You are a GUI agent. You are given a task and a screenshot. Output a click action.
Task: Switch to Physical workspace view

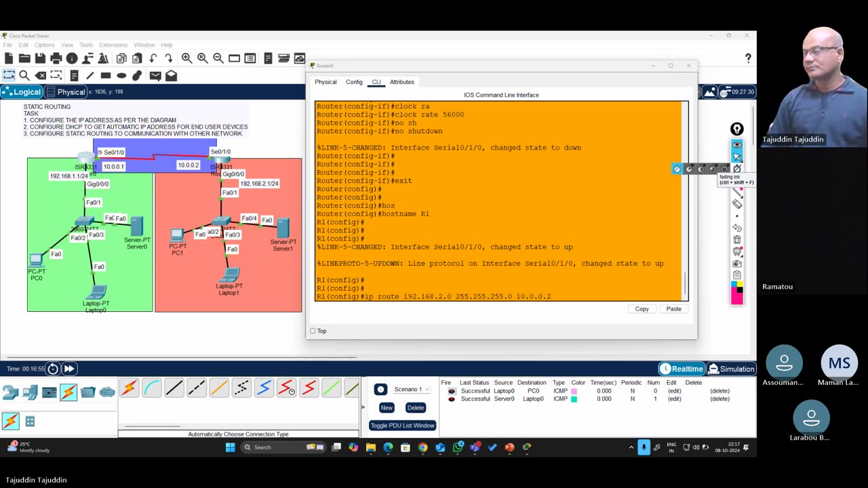(x=66, y=92)
